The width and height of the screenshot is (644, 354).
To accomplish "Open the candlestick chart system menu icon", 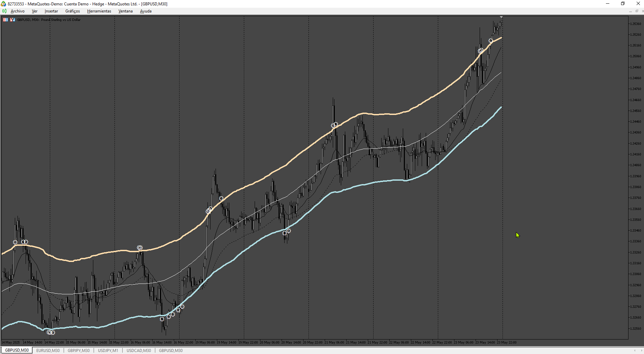I will coord(4,11).
